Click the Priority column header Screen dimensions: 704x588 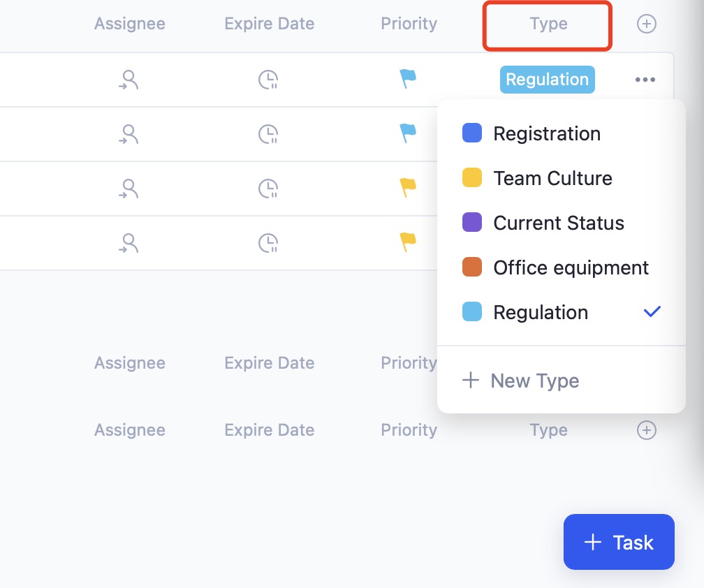(x=409, y=23)
